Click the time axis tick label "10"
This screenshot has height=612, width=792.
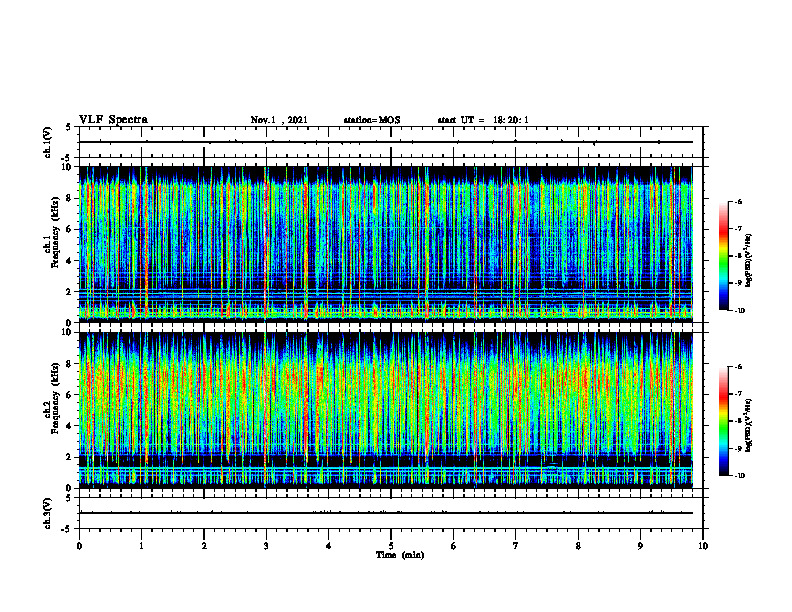703,546
